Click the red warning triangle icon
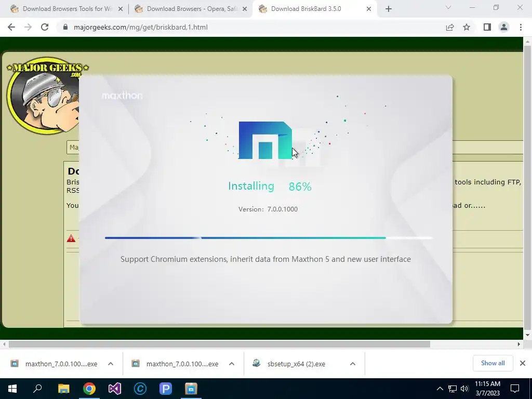 point(71,238)
